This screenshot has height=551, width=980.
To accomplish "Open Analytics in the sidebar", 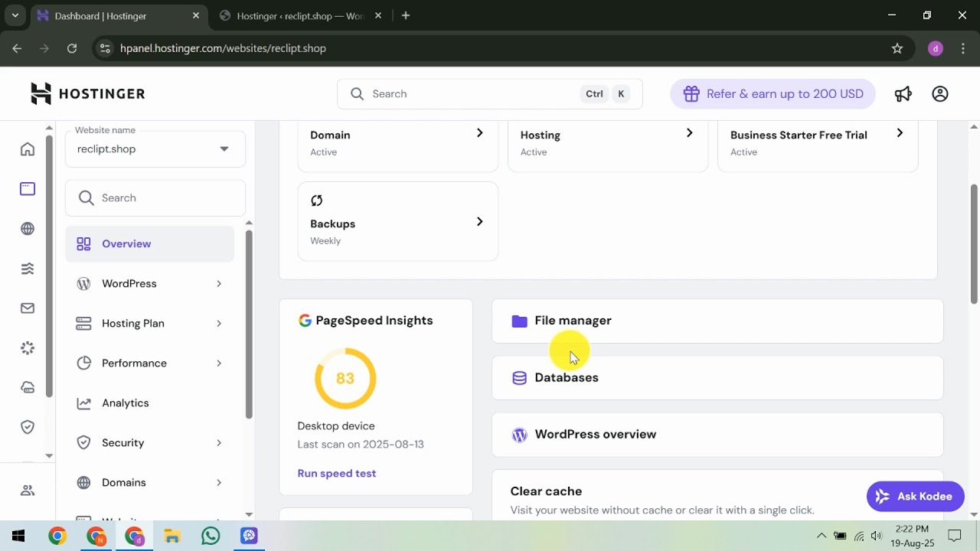I will point(150,403).
